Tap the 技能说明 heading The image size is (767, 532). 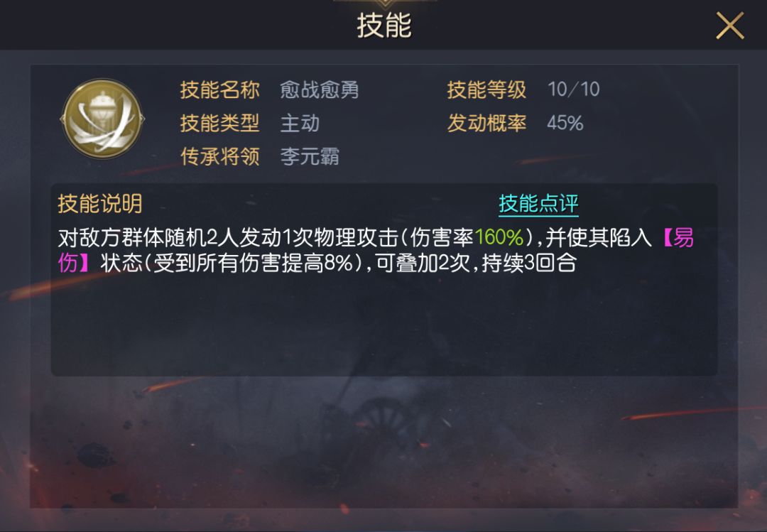click(100, 204)
